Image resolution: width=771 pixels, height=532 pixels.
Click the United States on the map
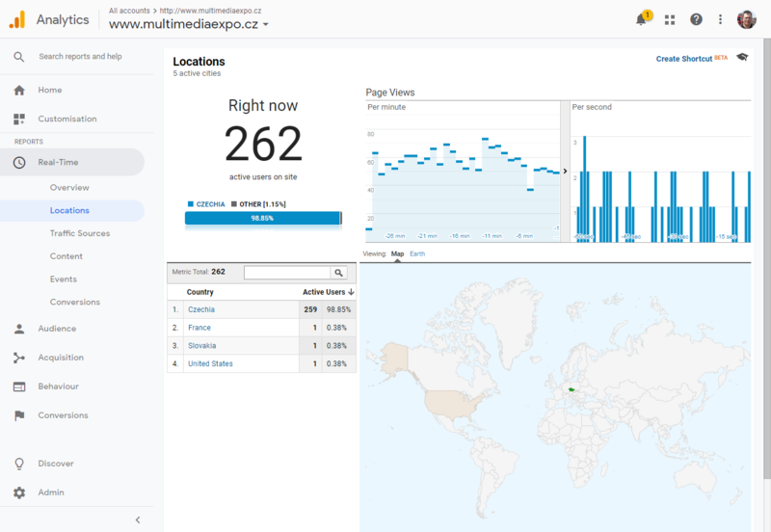coord(453,406)
